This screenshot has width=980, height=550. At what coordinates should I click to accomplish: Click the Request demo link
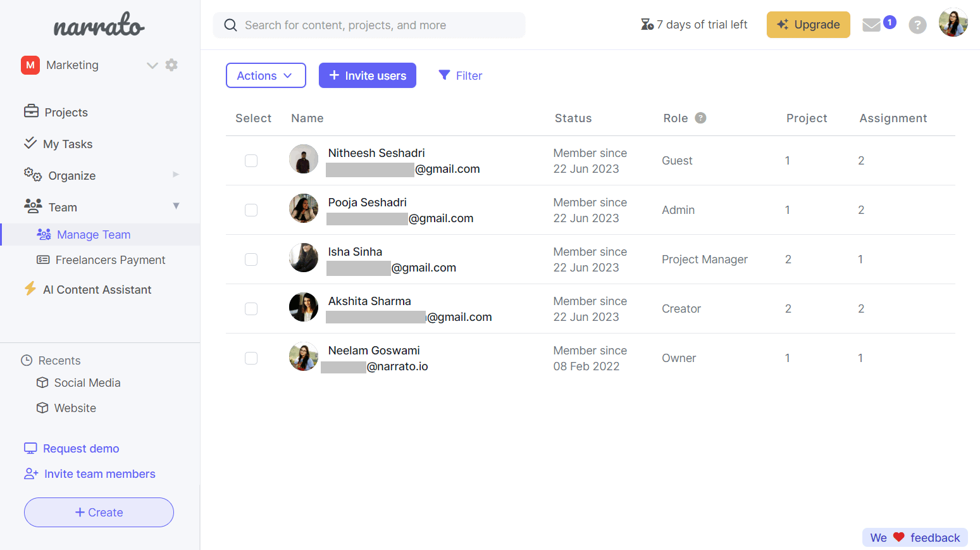(81, 449)
